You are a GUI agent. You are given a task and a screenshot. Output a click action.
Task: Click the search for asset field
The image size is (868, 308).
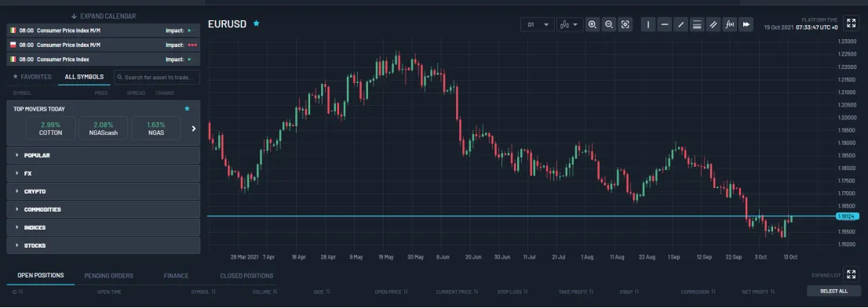tap(157, 78)
